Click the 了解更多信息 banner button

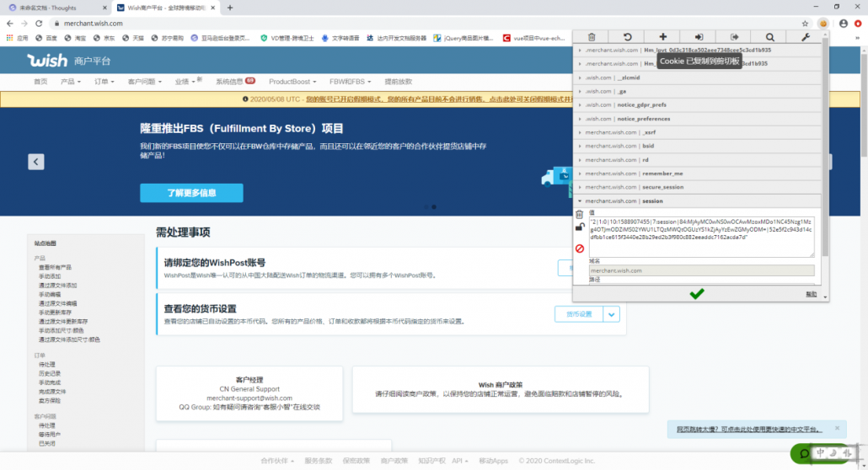coord(191,193)
